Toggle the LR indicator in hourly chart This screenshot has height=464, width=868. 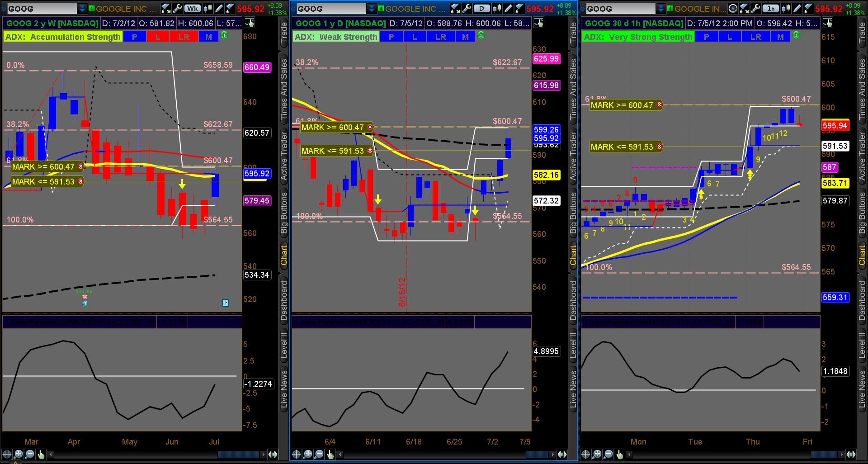coord(755,37)
